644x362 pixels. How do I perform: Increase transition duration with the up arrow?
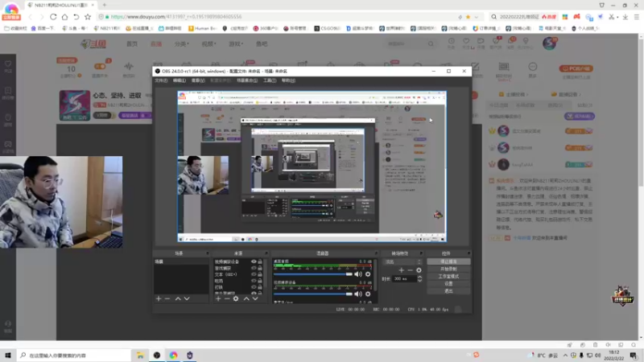coord(419,277)
